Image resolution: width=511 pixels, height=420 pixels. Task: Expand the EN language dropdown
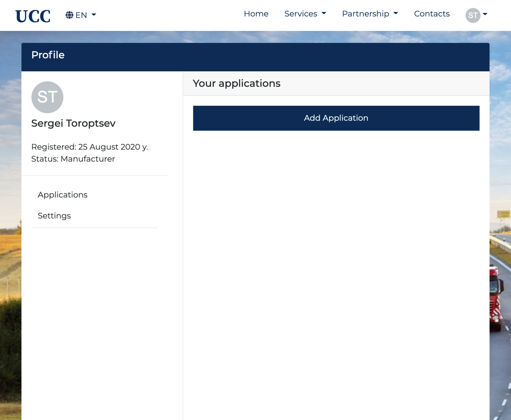pyautogui.click(x=81, y=15)
